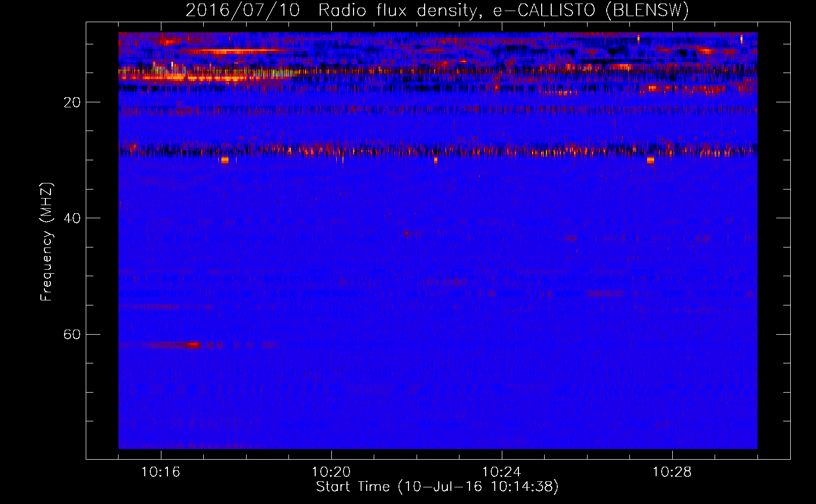This screenshot has height=504, width=816.
Task: Click the plot title with e-CALLISTO (BLENSW)
Action: tap(437, 10)
